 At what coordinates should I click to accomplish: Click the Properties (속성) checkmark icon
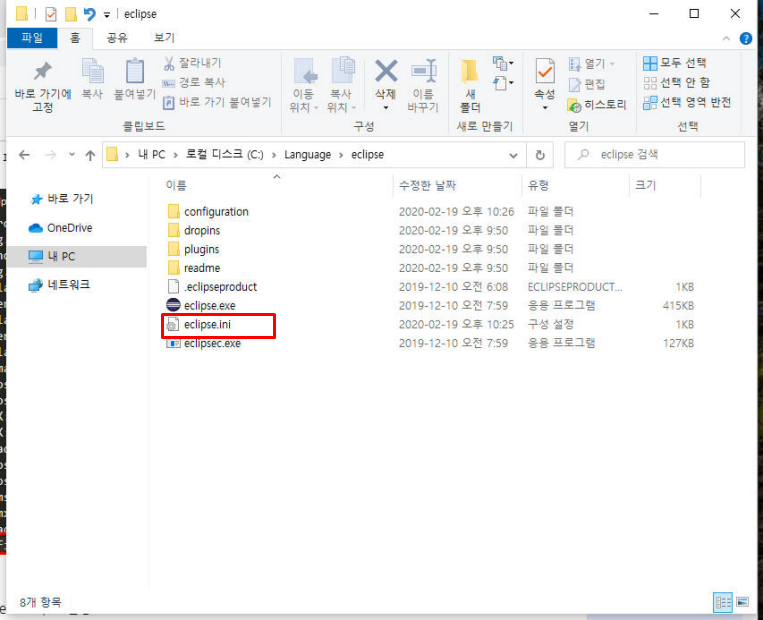click(545, 71)
